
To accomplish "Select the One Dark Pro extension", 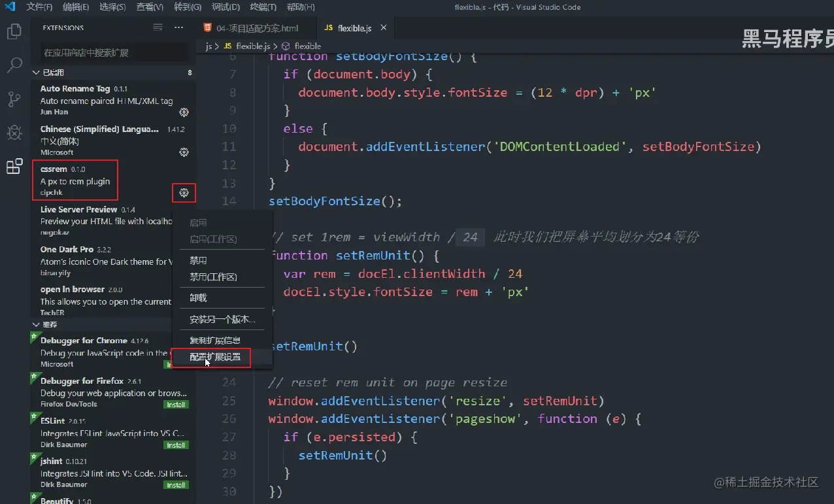I will 101,261.
